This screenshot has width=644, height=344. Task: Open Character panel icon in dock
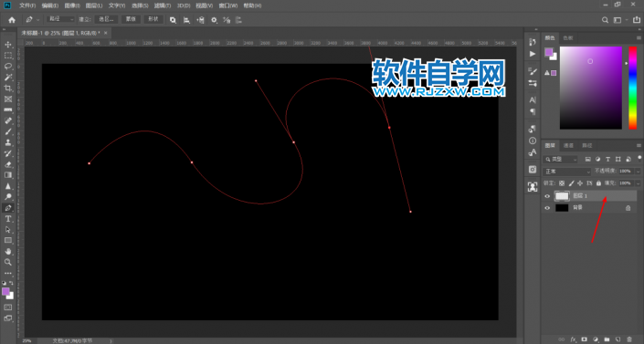(x=533, y=99)
